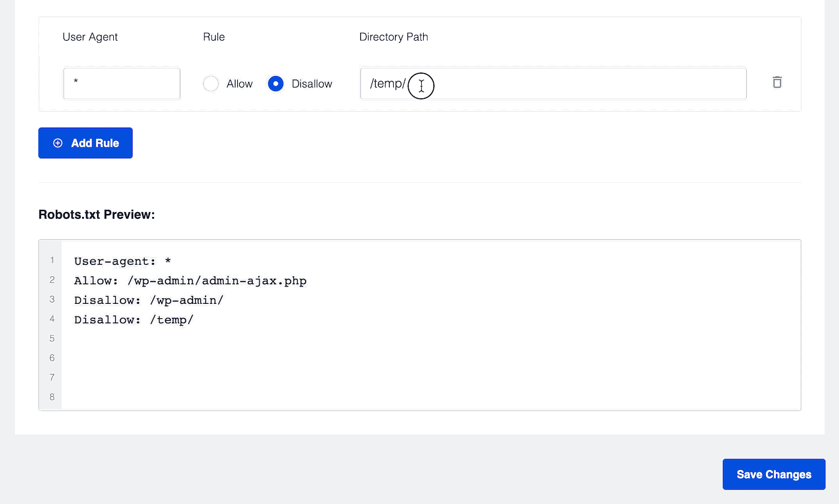Image resolution: width=839 pixels, height=504 pixels.
Task: Click the 'Disallow: /wp-admin/' preview line
Action: pos(149,300)
